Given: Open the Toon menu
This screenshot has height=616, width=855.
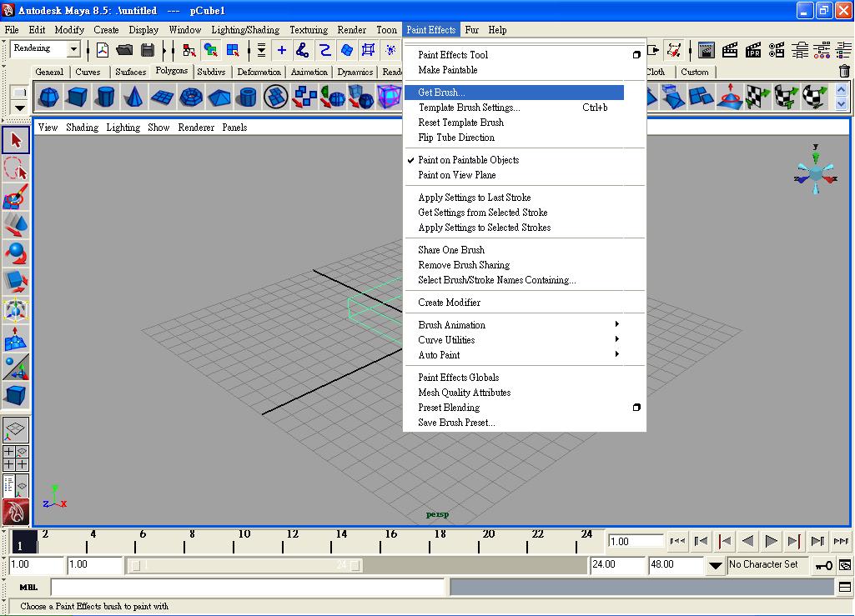Looking at the screenshot, I should (386, 30).
